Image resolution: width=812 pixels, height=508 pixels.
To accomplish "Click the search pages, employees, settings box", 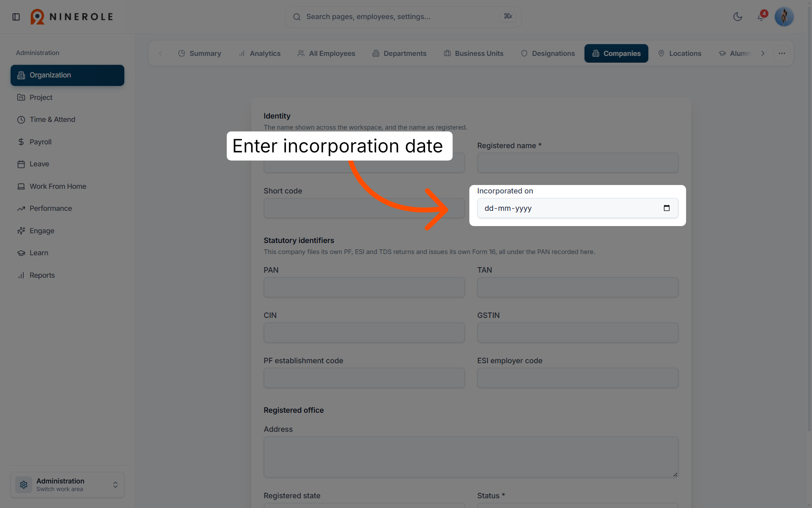I will [x=403, y=17].
